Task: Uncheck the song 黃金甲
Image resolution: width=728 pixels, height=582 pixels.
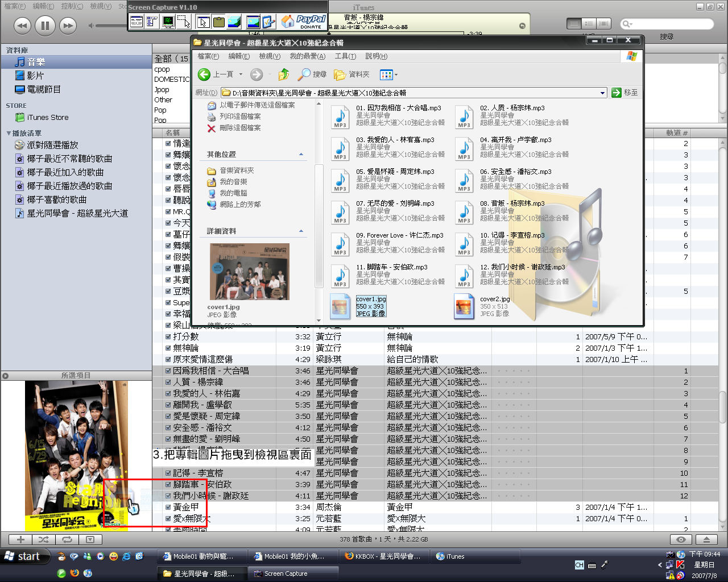Action: click(168, 507)
